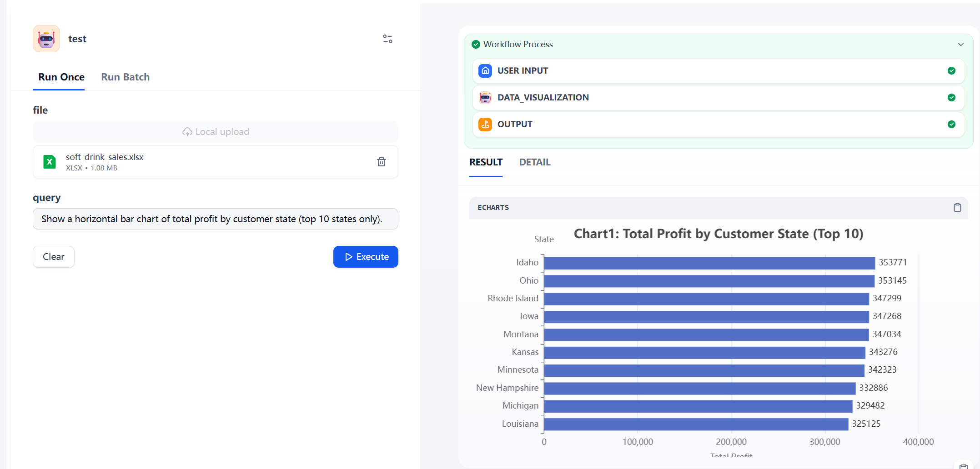
Task: Expand the OUTPUT workflow step row
Action: [x=718, y=125]
